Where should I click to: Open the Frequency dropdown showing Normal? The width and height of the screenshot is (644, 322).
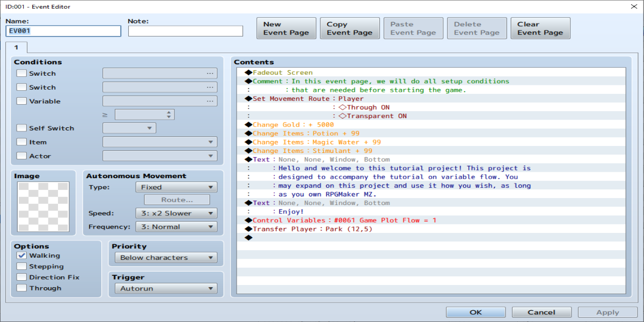coord(177,226)
